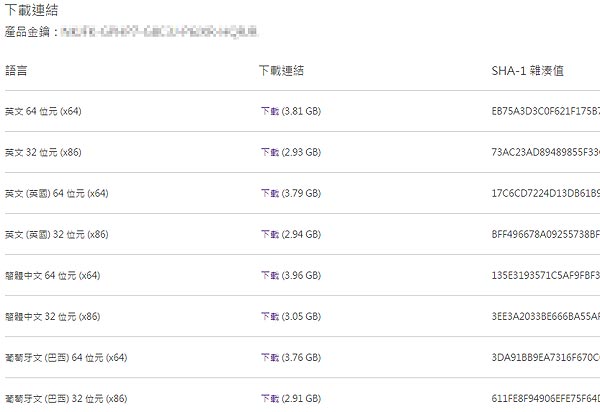The image size is (600, 412).
Task: Click SHA-1 hash starting with 135E3193
Action: (545, 275)
